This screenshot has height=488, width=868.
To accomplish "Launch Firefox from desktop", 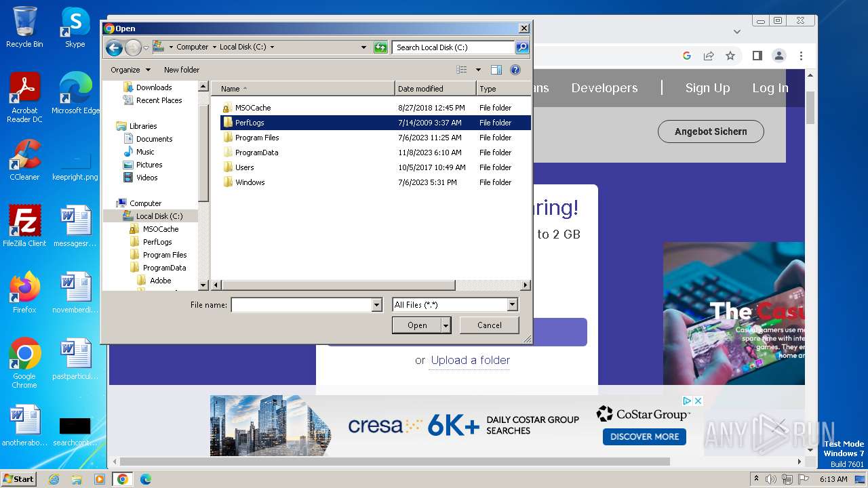I will pos(24,293).
